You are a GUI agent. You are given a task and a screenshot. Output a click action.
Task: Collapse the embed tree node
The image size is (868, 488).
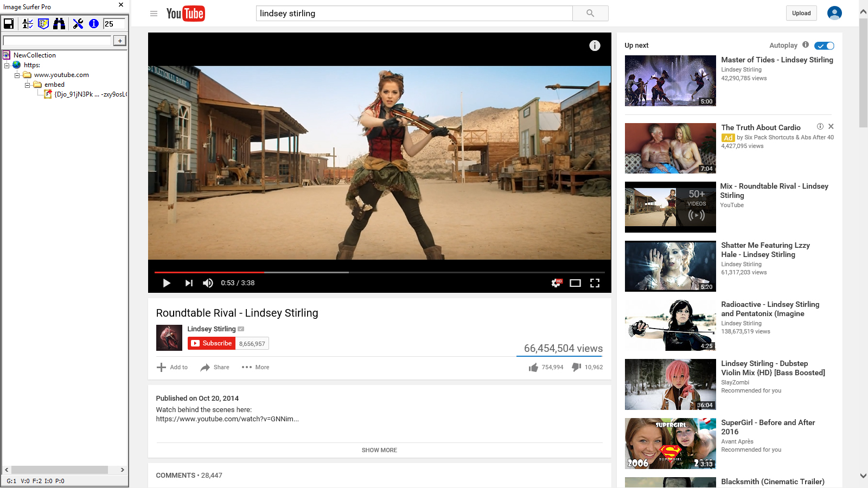(28, 85)
